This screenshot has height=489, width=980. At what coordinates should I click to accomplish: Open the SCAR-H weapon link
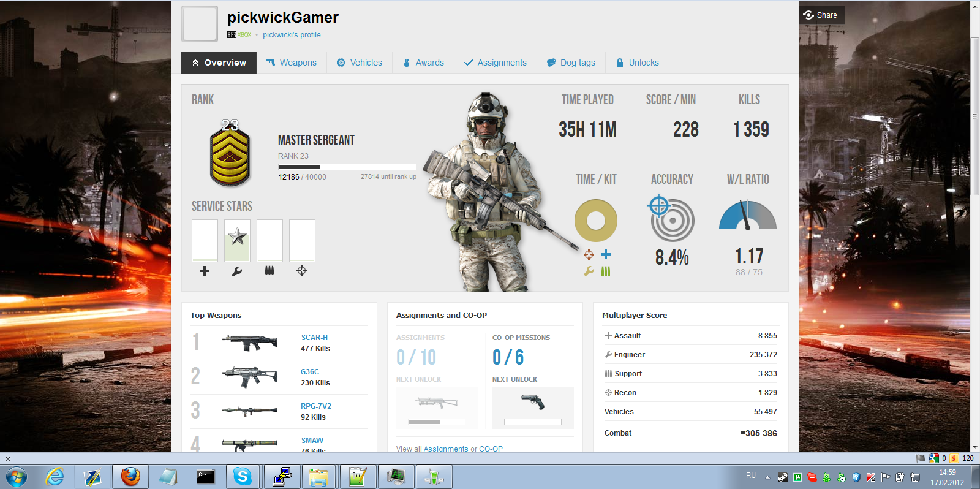[314, 338]
